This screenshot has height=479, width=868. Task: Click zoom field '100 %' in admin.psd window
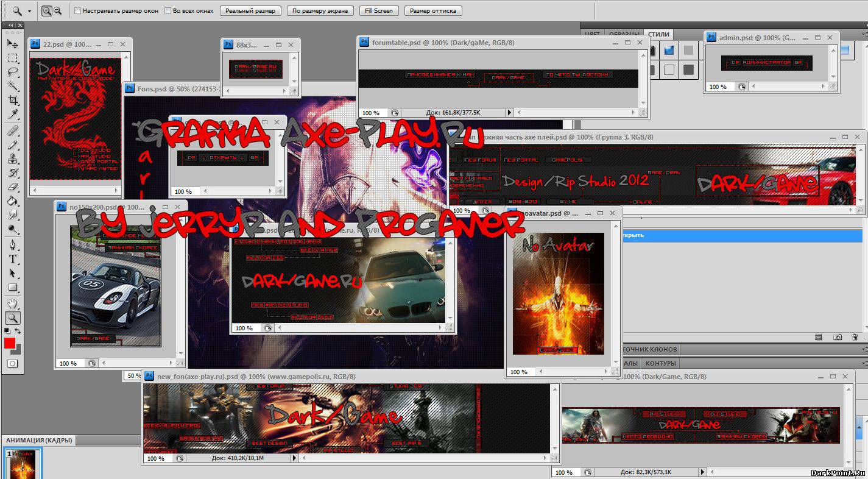[719, 87]
